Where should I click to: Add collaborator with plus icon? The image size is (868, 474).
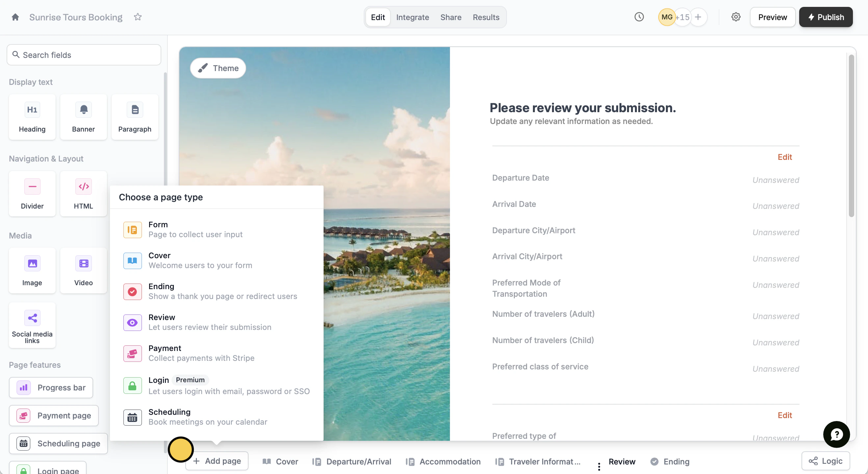(x=698, y=17)
